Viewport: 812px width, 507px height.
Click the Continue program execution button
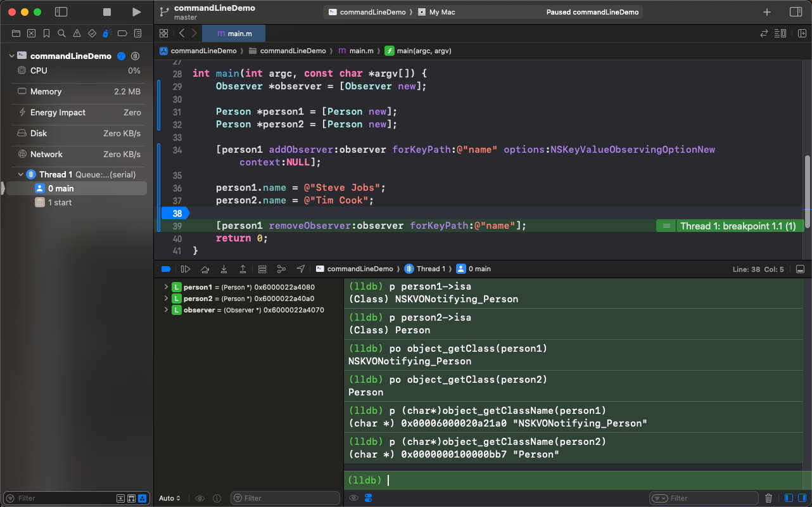click(x=186, y=269)
